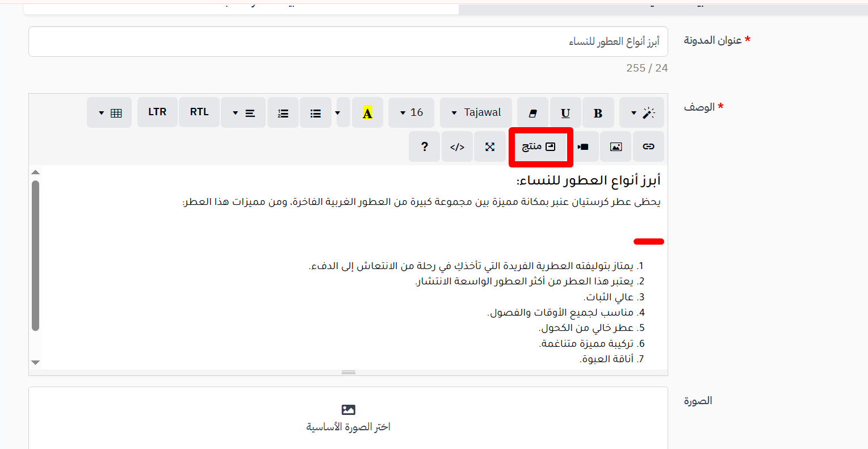Toggle bold text formatting
The image size is (868, 449).
(598, 112)
